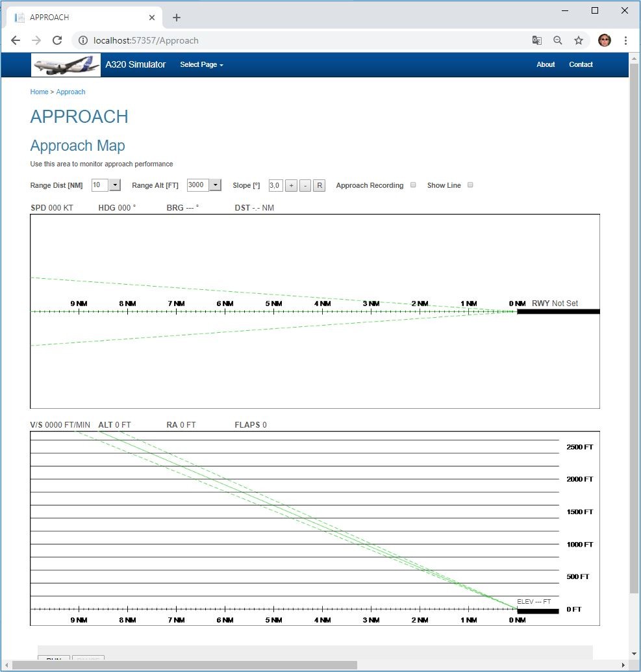
Task: Toggle the Show Line checkbox
Action: click(x=470, y=185)
